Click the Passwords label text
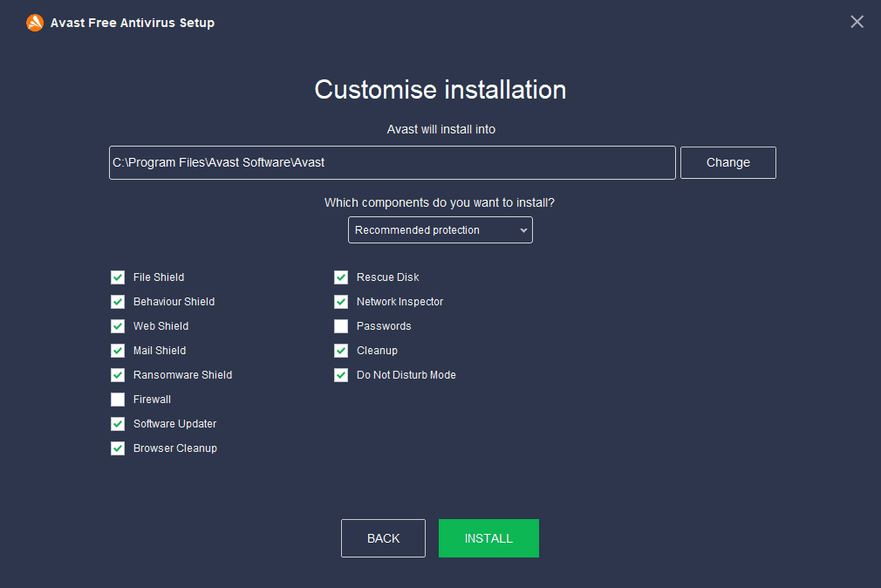The height and width of the screenshot is (588, 881). pyautogui.click(x=384, y=326)
